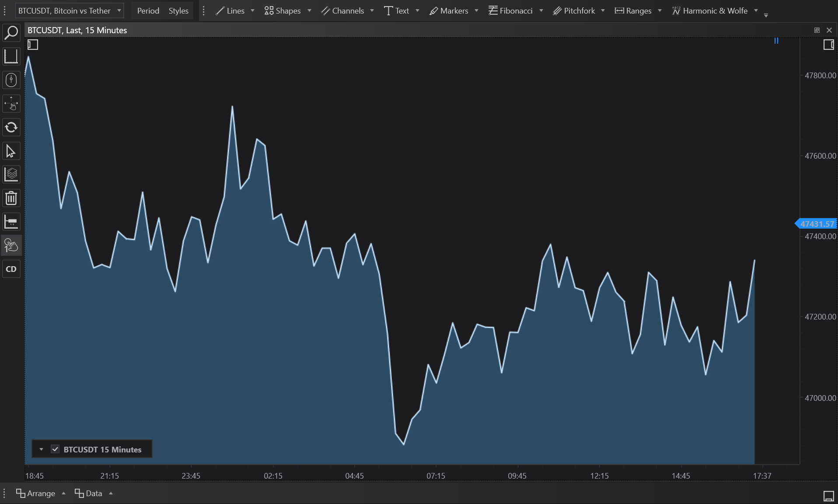Screen dimensions: 838x504
Task: Open the Period menu
Action: (x=148, y=10)
